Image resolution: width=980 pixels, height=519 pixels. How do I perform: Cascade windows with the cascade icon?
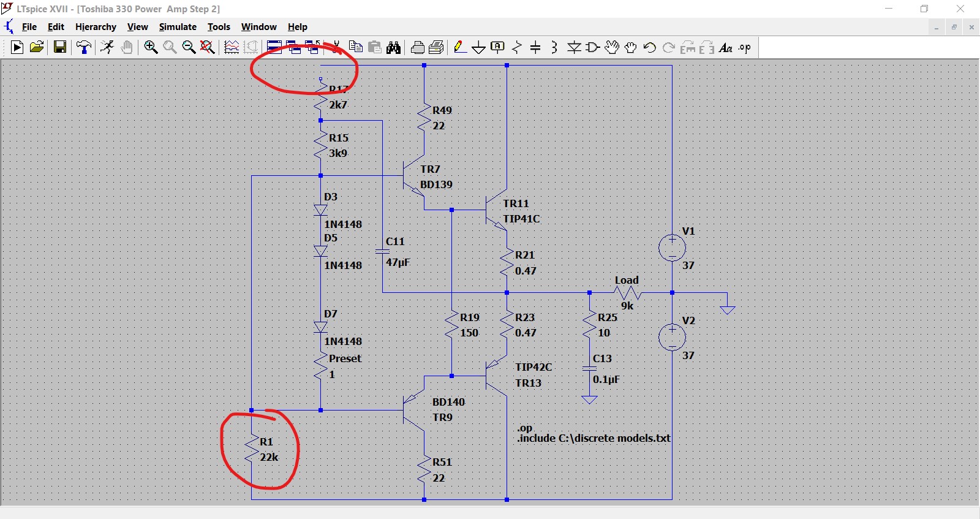pos(294,47)
